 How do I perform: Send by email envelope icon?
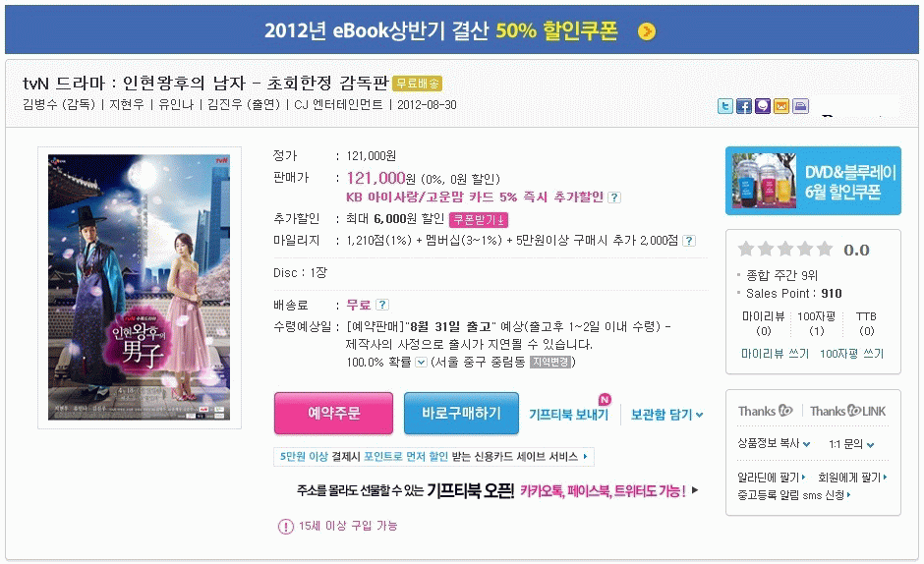click(x=781, y=106)
